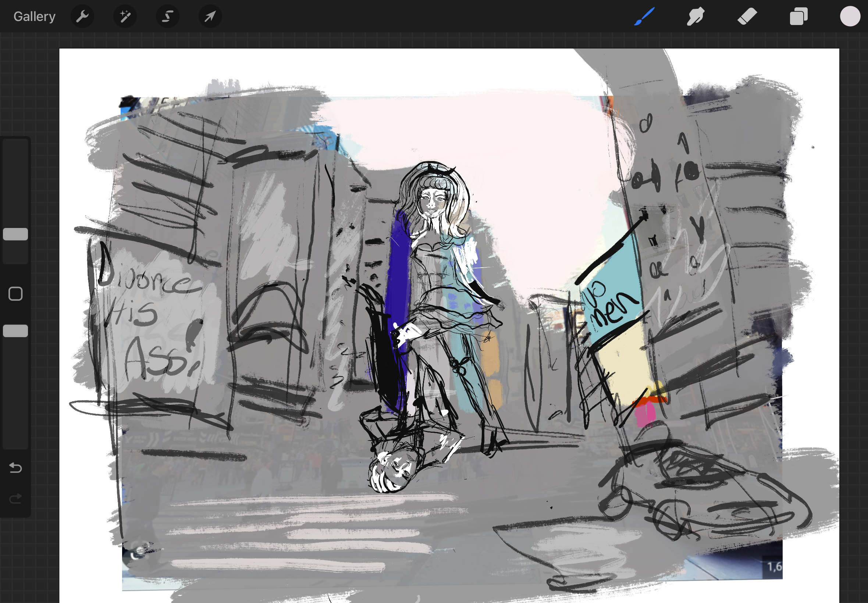Open the Layers panel

[x=798, y=17]
